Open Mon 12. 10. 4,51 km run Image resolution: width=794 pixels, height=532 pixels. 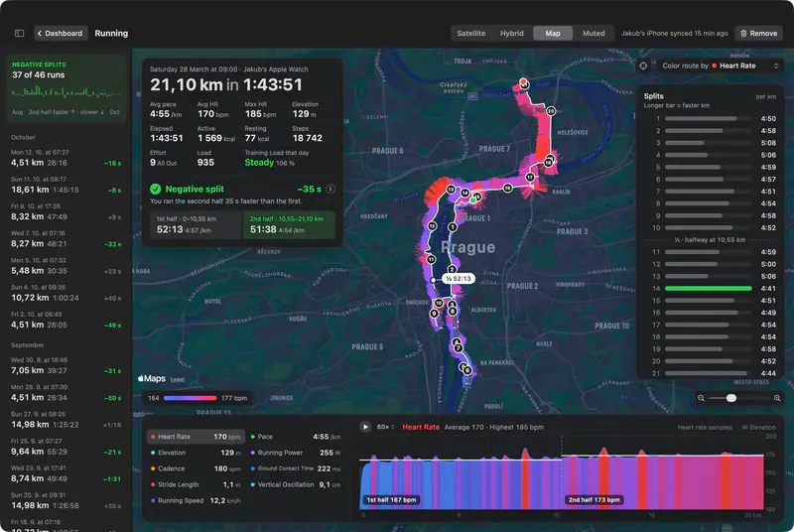[66, 158]
